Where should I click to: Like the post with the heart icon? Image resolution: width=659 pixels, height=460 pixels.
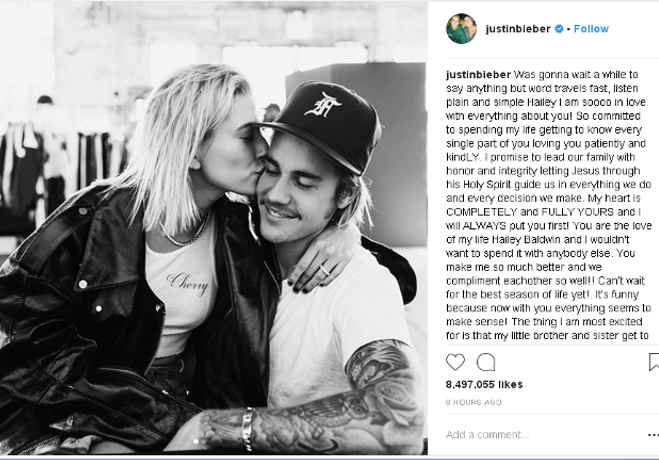[x=455, y=362]
